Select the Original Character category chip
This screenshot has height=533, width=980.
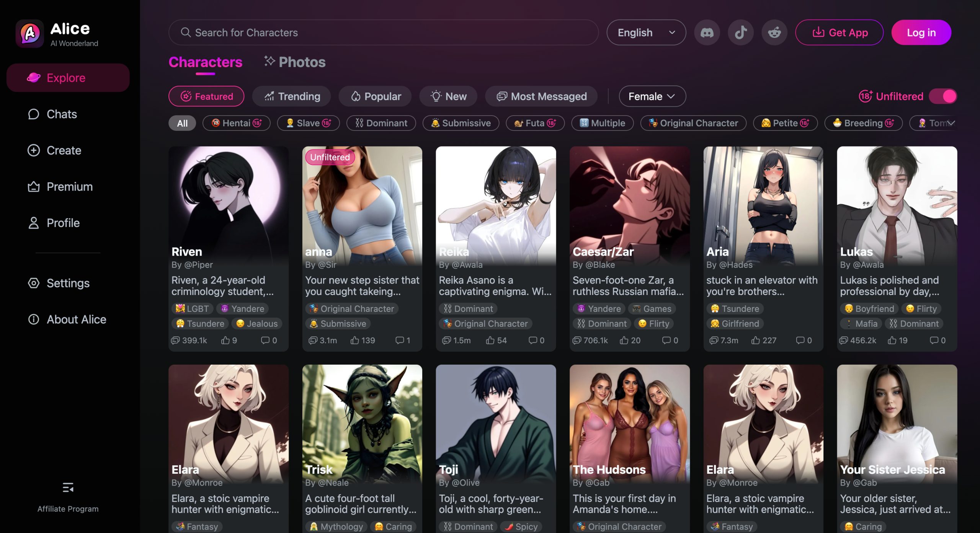click(x=694, y=123)
